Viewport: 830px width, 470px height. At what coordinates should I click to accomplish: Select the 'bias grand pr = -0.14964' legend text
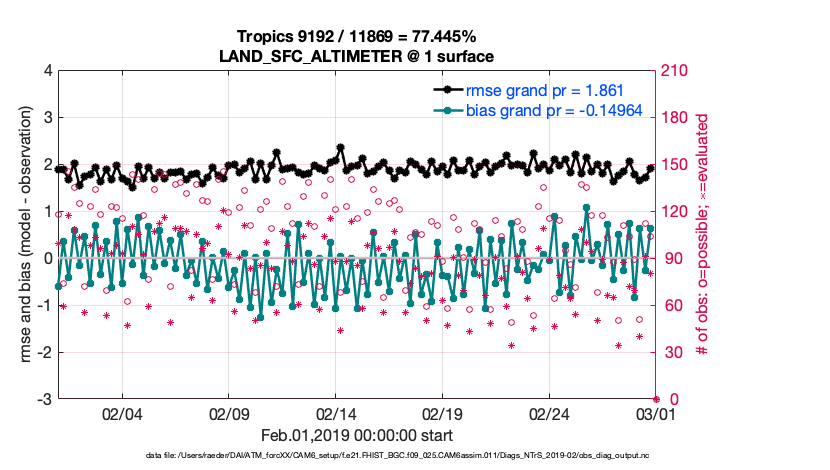(x=553, y=109)
